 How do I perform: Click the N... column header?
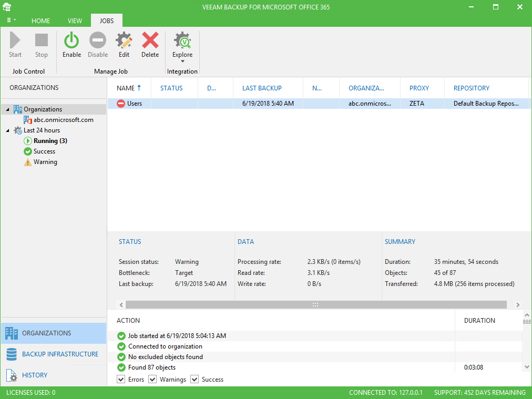321,88
